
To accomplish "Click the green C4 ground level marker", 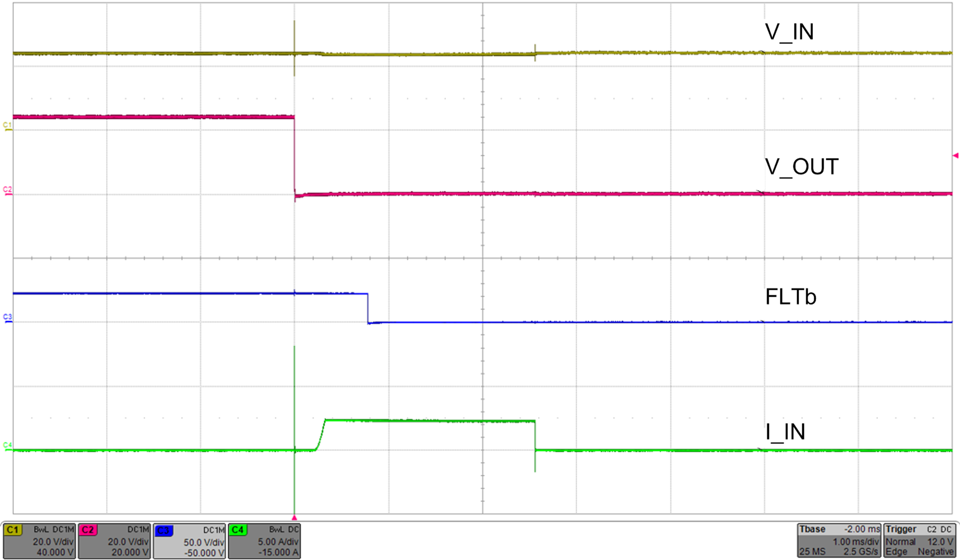I will pos(7,446).
